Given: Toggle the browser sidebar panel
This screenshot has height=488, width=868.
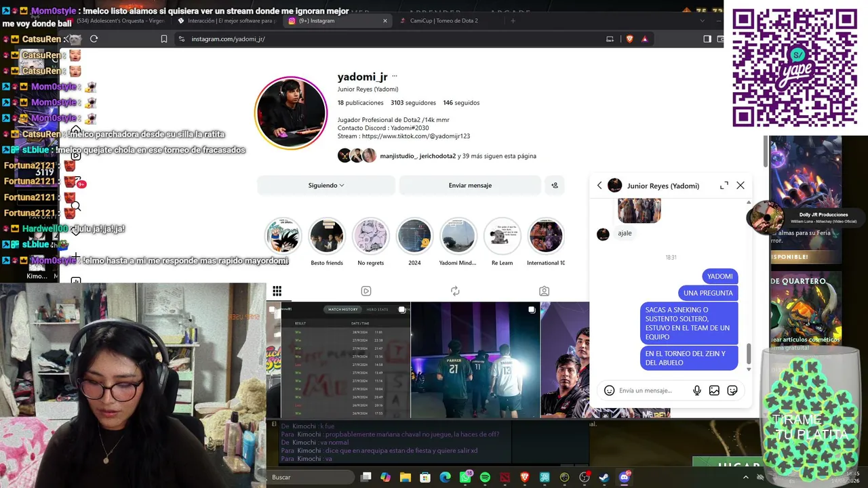Looking at the screenshot, I should 707,39.
